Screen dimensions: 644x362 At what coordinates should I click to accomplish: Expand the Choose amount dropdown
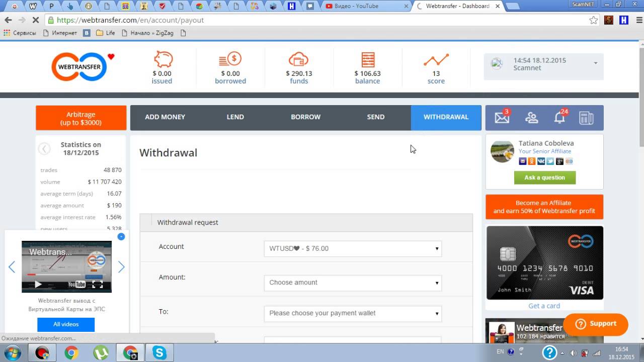tap(353, 283)
